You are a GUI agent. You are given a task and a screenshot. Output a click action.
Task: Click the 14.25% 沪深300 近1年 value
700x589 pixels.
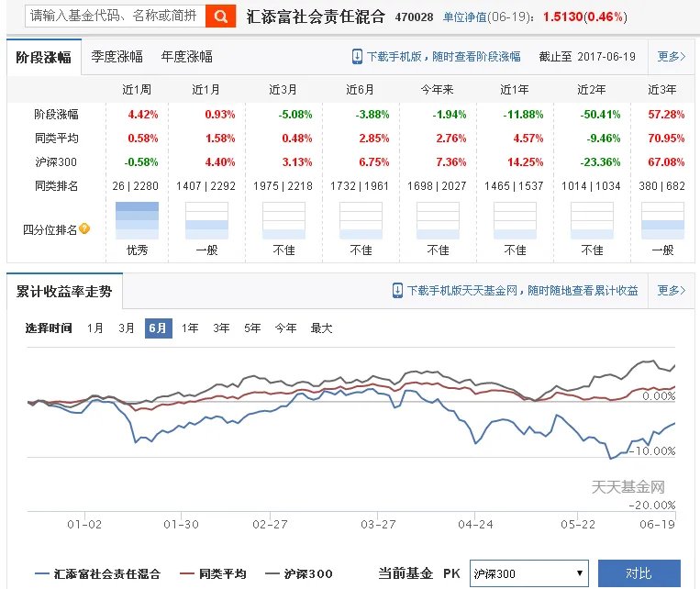pyautogui.click(x=525, y=161)
